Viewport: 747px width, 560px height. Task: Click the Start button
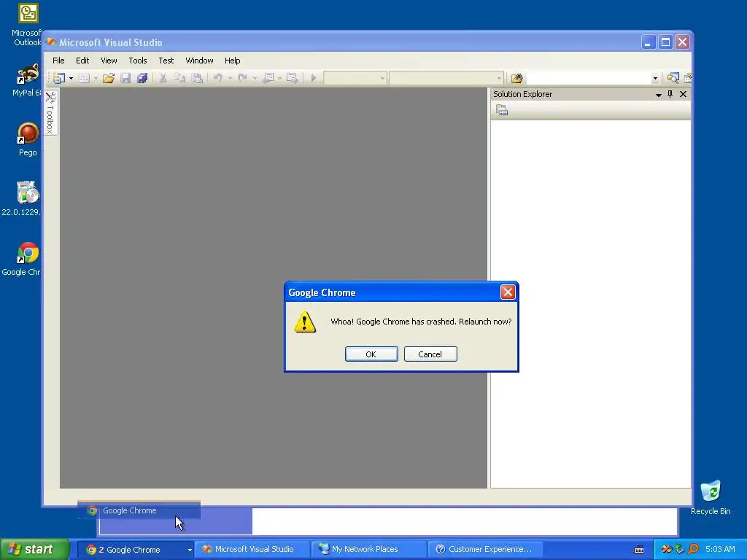pos(35,550)
